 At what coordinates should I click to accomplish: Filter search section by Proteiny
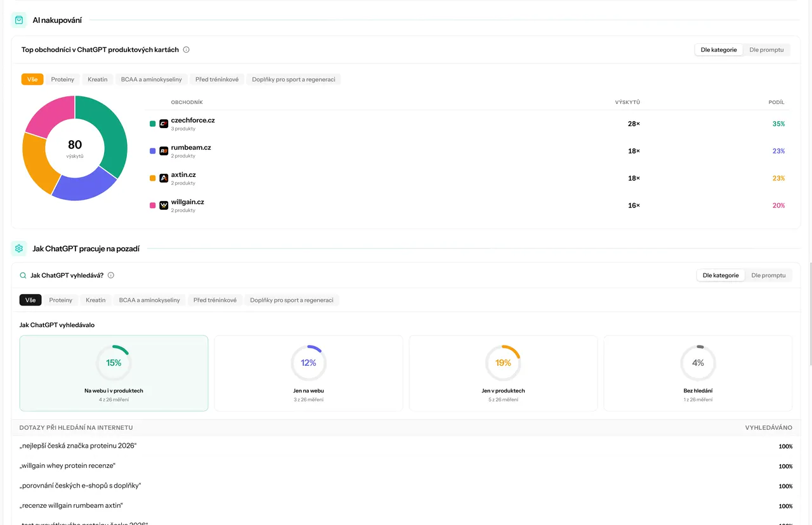[61, 300]
